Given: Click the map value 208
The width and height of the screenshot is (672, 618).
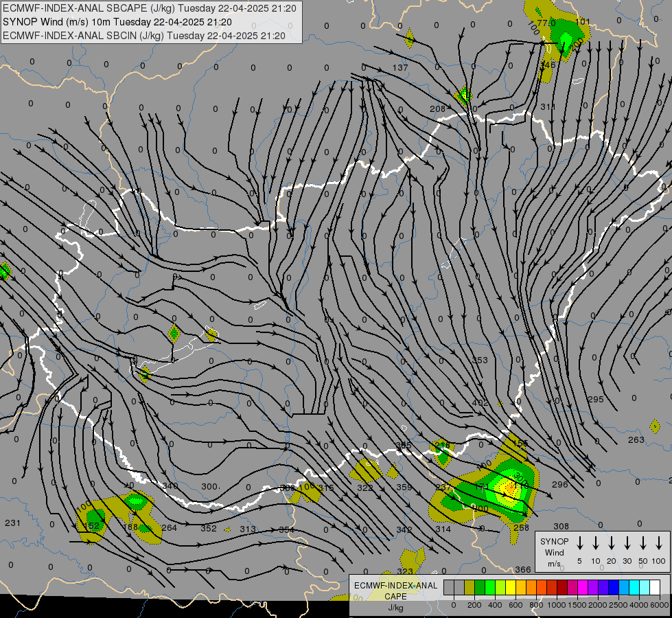Looking at the screenshot, I should [x=437, y=109].
